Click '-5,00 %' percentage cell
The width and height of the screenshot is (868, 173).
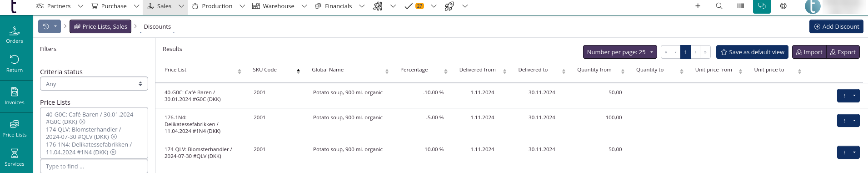coord(434,117)
